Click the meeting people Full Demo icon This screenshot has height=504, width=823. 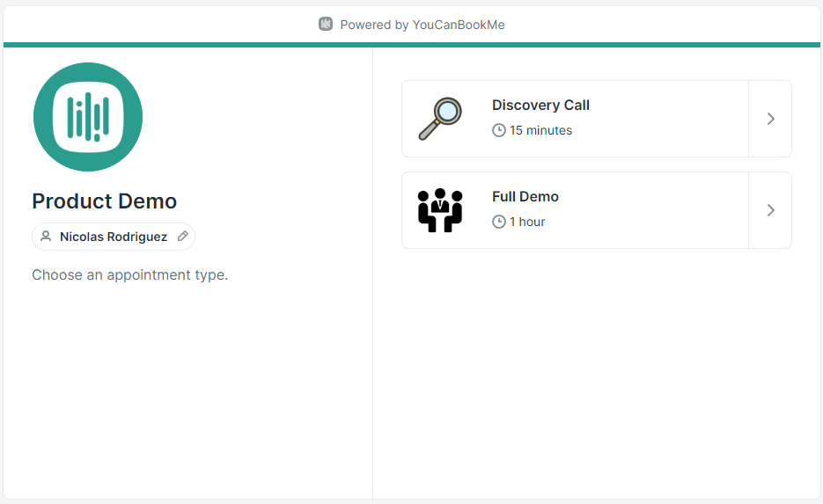pos(440,210)
